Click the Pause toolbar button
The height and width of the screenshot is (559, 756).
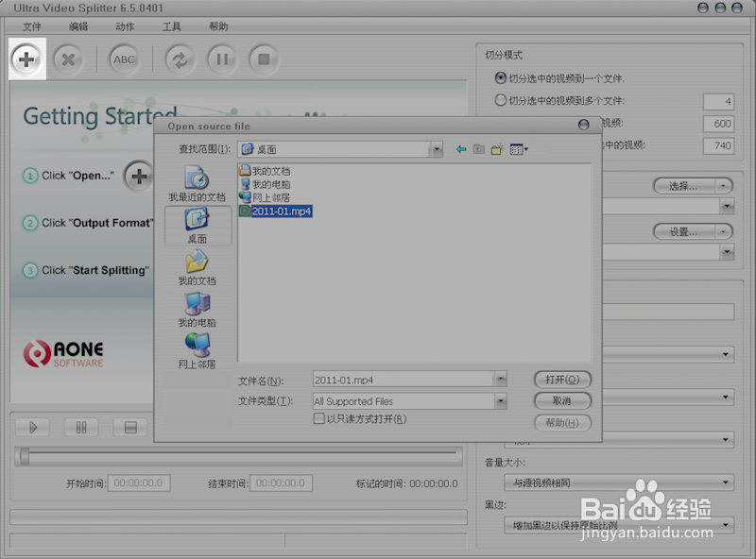point(222,59)
